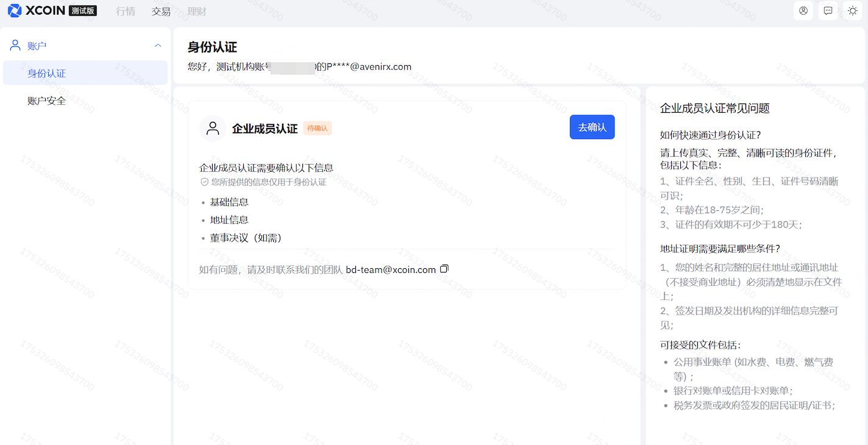Click the shield icon beside privacy note
The image size is (868, 445).
pos(204,182)
